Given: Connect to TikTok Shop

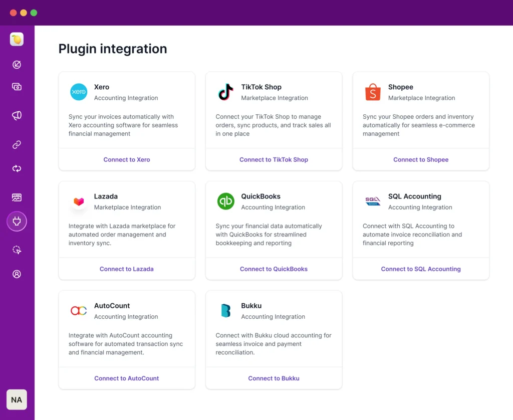Looking at the screenshot, I should click(274, 159).
